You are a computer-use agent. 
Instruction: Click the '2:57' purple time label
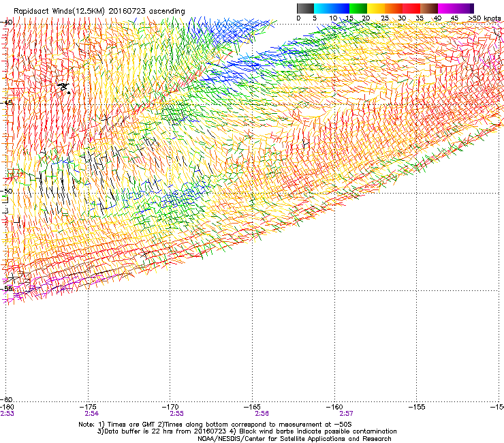(346, 414)
